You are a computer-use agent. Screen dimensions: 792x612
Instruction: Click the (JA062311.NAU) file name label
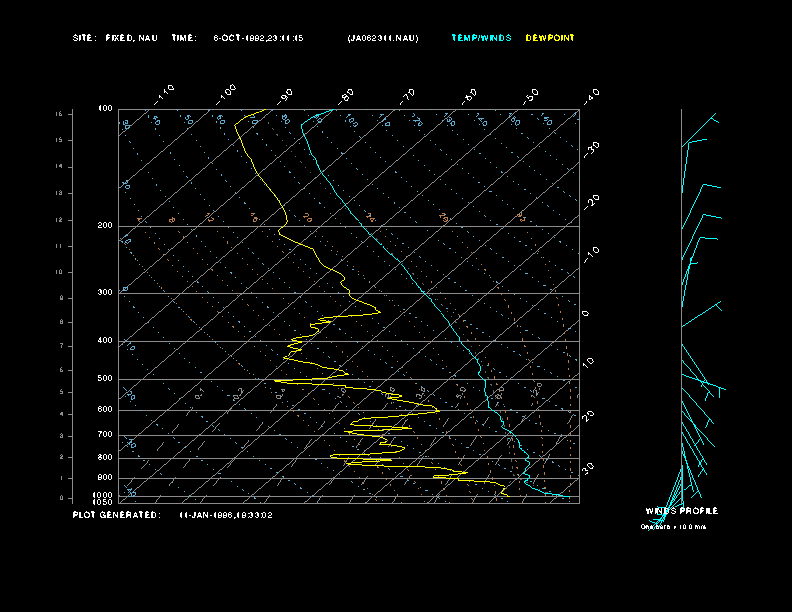point(383,38)
